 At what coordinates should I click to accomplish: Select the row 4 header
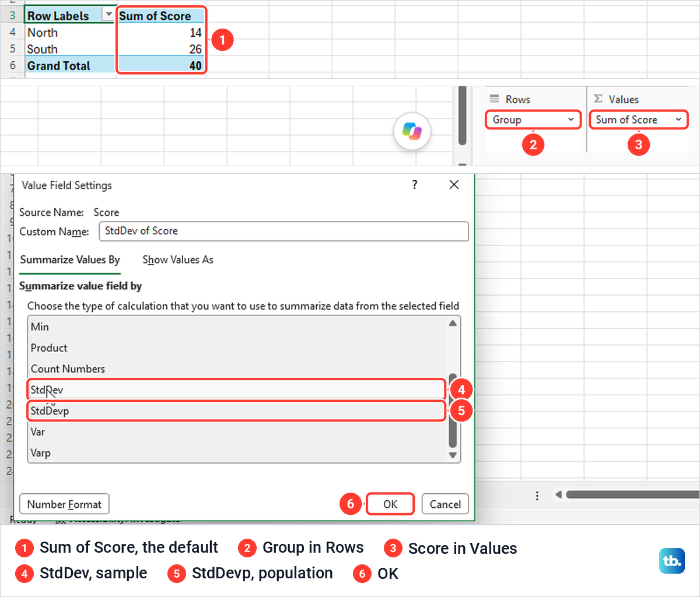click(x=12, y=33)
